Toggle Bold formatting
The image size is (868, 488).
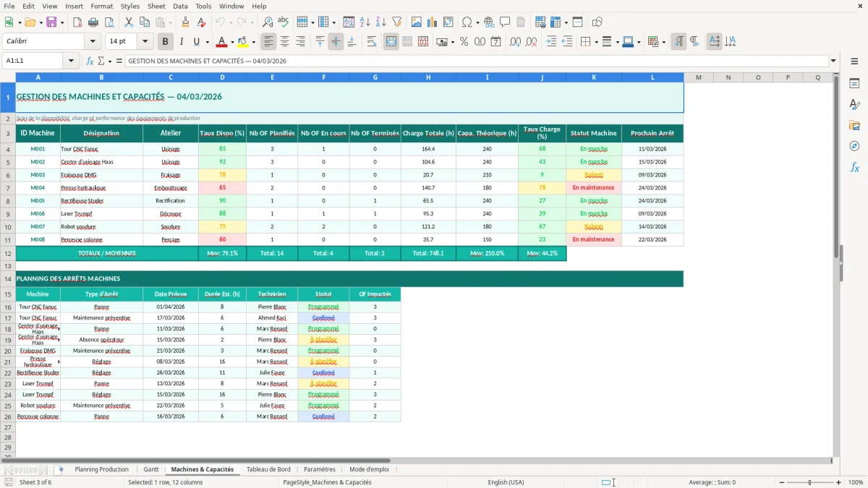pos(166,42)
